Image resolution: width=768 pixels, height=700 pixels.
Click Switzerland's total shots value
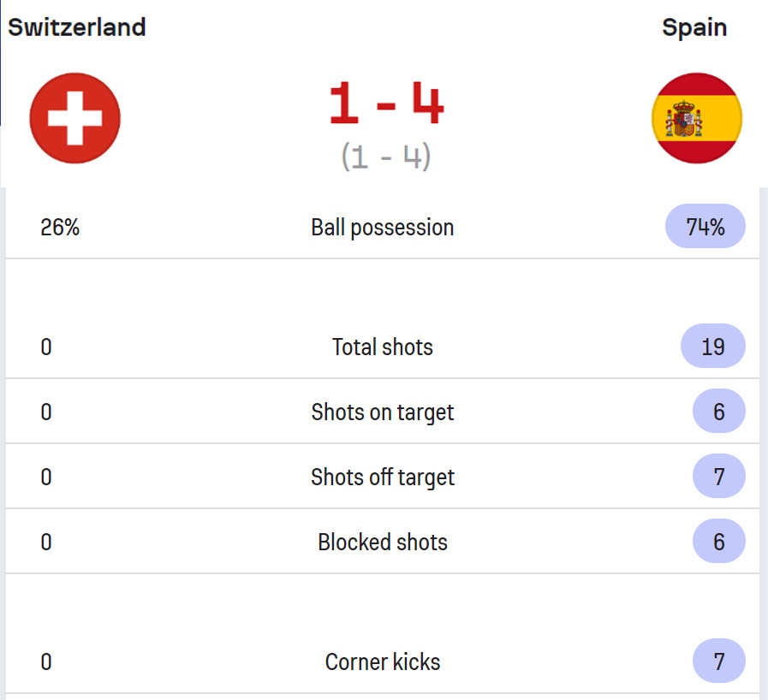click(x=46, y=347)
